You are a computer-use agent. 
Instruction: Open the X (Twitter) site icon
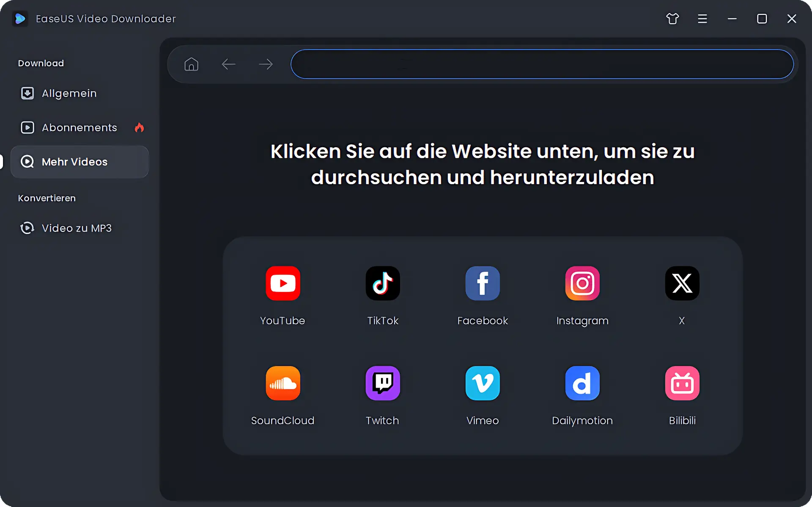coord(682,283)
